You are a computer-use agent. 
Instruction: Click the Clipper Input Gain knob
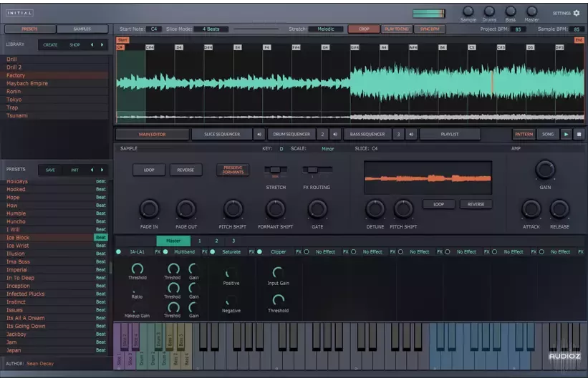(278, 273)
